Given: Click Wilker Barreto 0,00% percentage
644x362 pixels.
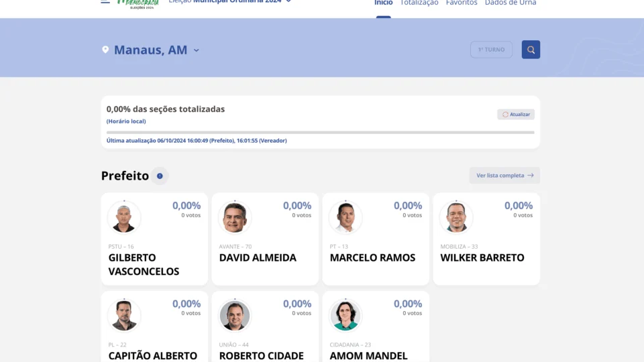Looking at the screenshot, I should (x=519, y=206).
